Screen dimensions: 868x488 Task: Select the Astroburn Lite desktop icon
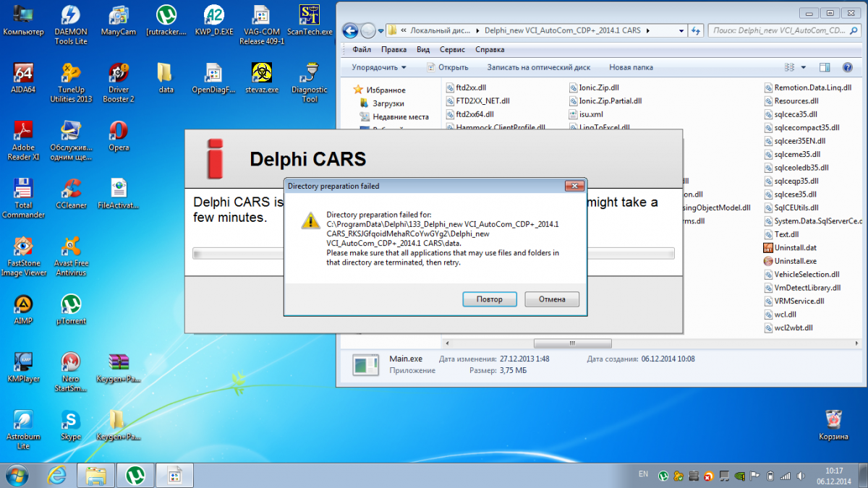(23, 429)
